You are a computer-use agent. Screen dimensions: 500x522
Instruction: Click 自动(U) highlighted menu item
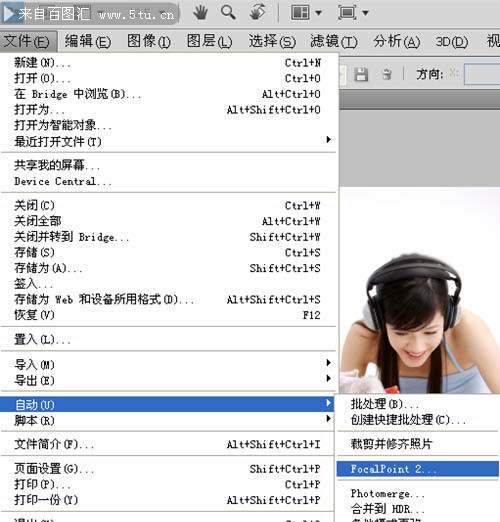167,404
